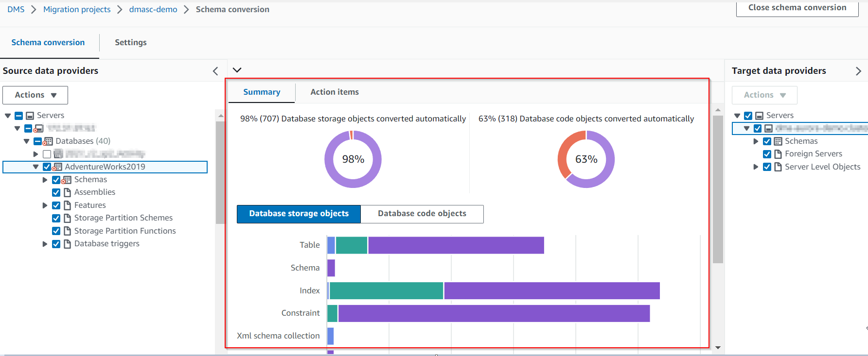Viewport: 868px width, 356px height.
Task: Collapse the target Servers tree node
Action: 737,116
